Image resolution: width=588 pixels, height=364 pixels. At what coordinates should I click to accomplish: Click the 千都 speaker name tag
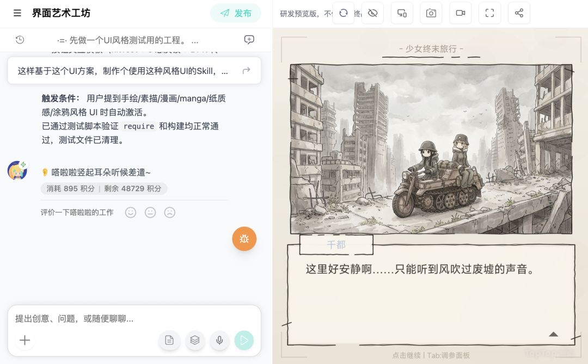(336, 245)
